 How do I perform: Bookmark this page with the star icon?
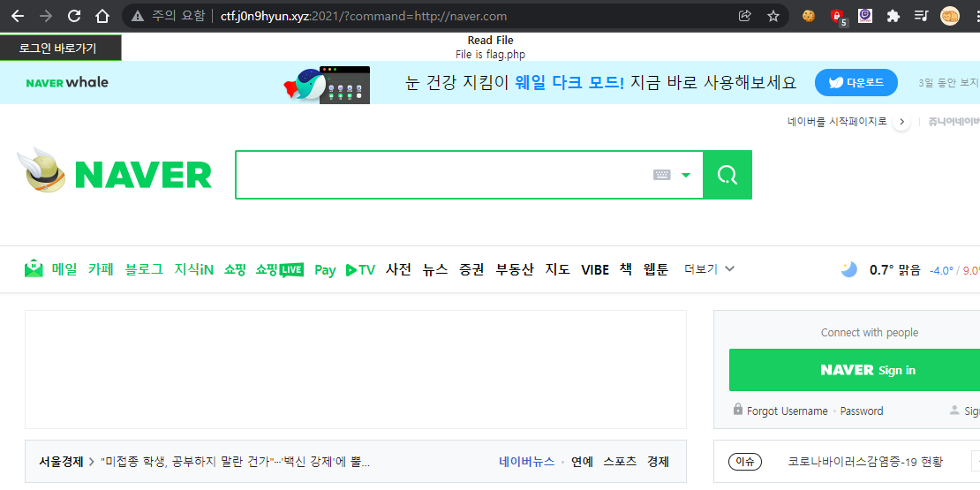point(773,16)
